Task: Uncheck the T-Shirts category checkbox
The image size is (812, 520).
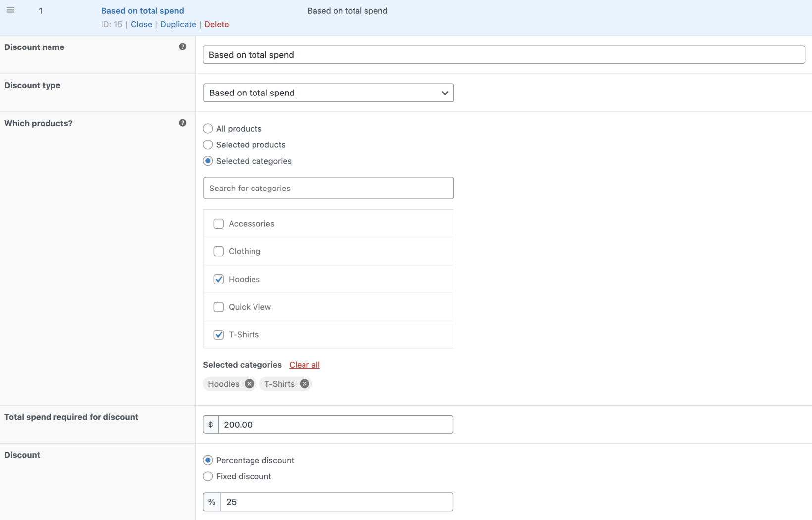Action: point(218,335)
